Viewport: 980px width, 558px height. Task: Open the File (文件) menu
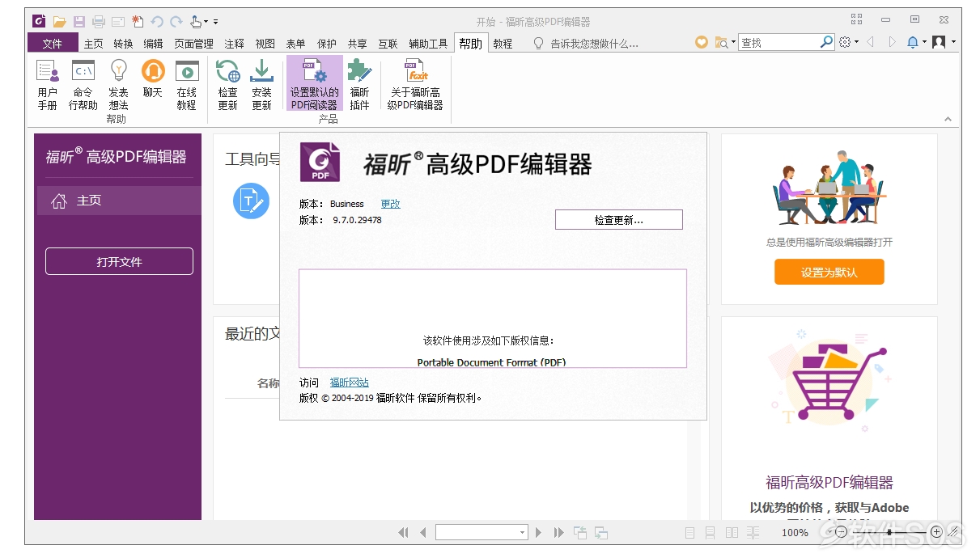(53, 44)
